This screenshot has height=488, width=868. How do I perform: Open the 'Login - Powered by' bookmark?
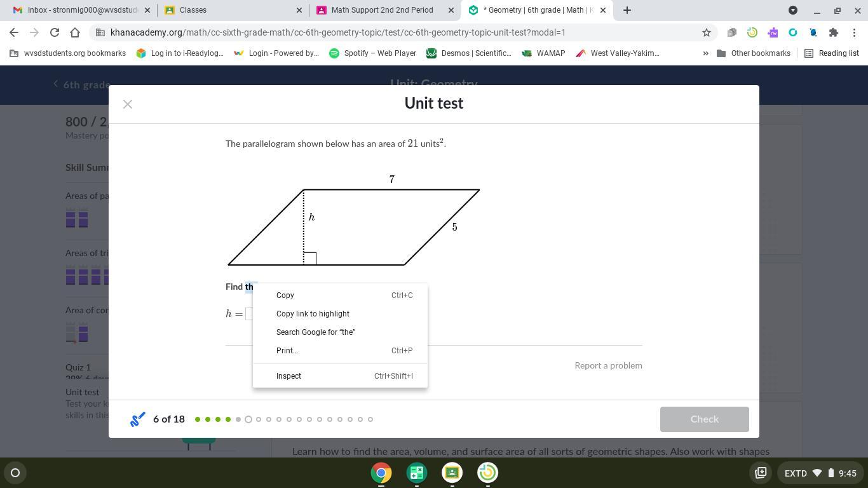click(x=276, y=53)
